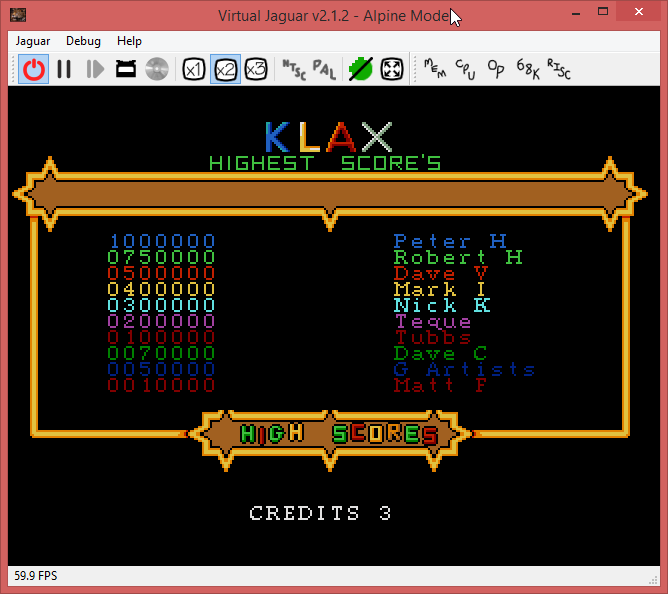The width and height of the screenshot is (668, 594).
Task: Click the CD disc icon
Action: coord(156,69)
